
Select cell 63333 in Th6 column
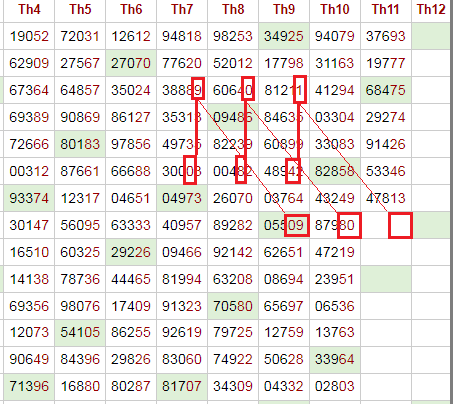click(x=131, y=225)
